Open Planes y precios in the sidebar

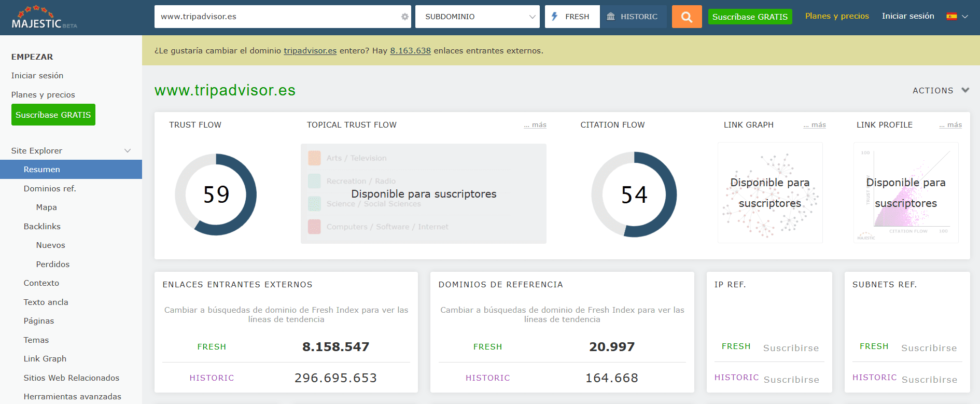pyautogui.click(x=43, y=95)
